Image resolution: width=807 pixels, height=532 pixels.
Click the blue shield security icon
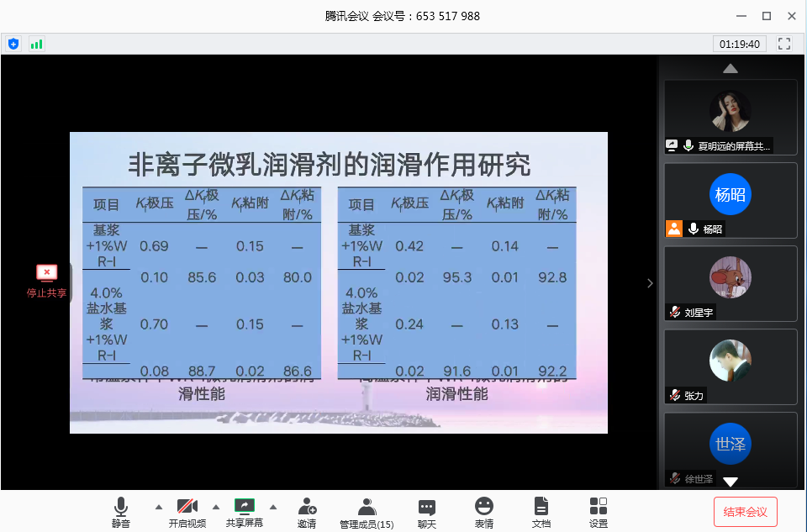point(13,44)
